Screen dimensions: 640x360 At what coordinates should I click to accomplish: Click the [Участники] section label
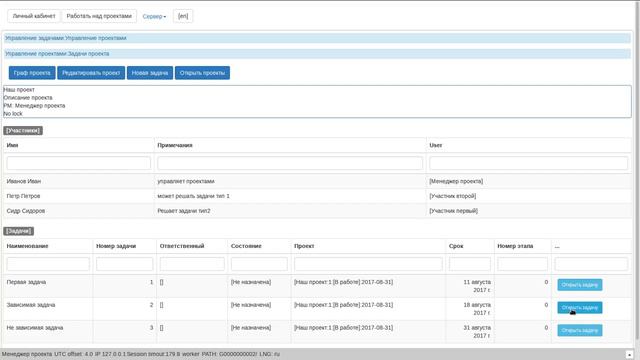click(x=23, y=131)
